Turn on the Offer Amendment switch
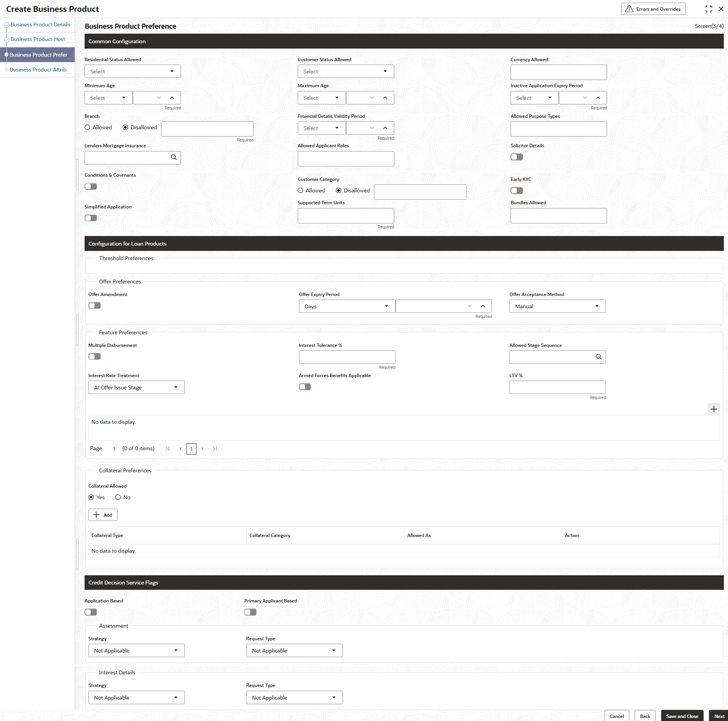This screenshot has width=728, height=721. (x=95, y=306)
